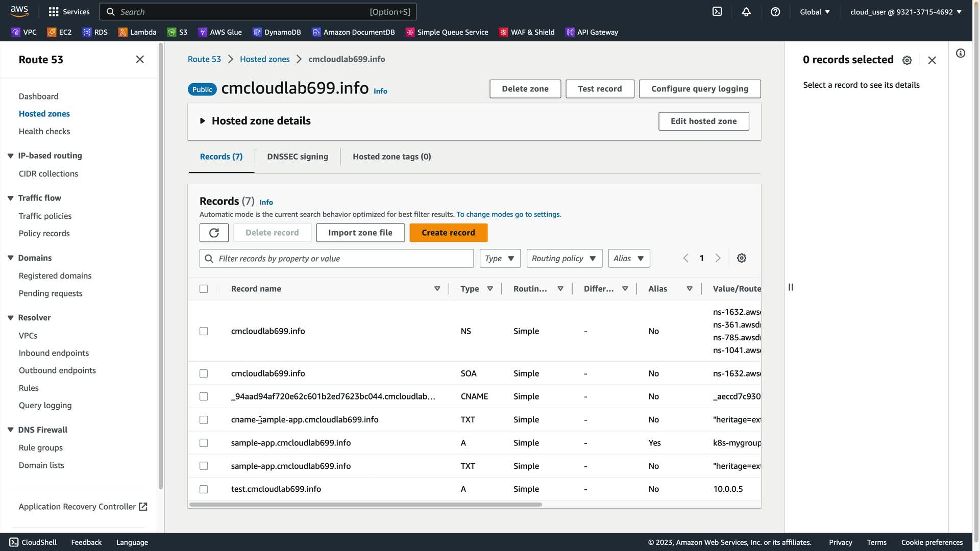Click the Lambda shortcut icon in favorites bar

[x=123, y=32]
